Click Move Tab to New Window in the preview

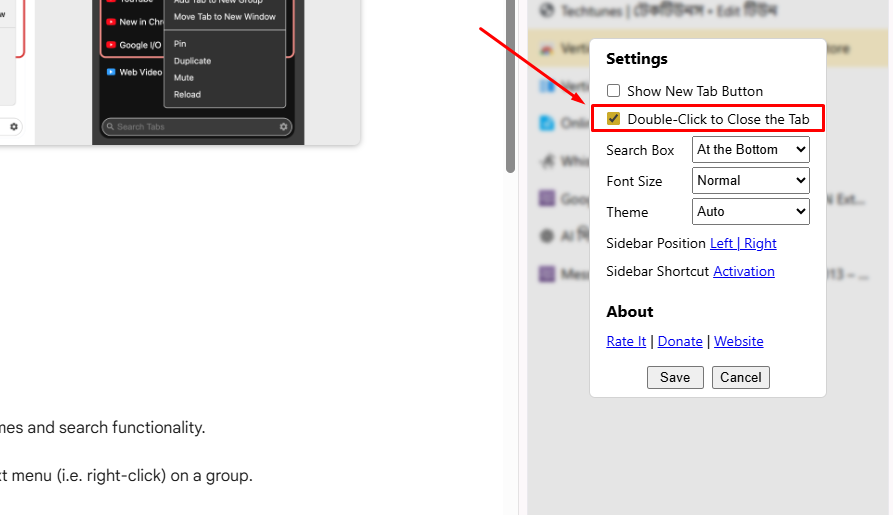(224, 17)
